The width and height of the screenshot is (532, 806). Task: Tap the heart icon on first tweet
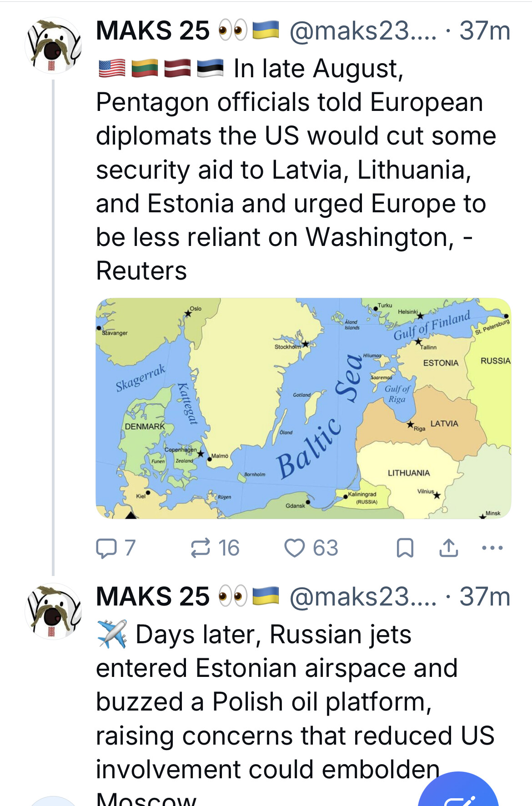(294, 548)
